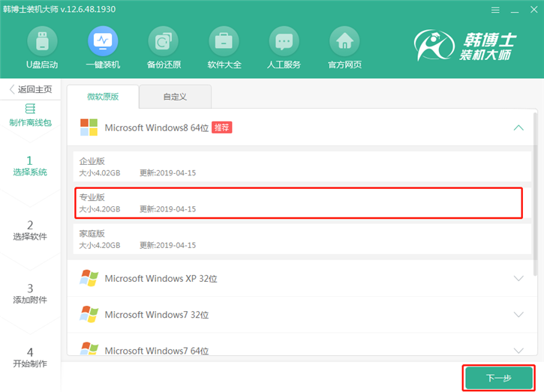Viewport: 544px width, 392px height.
Task: Click the 下一步 next button
Action: click(498, 379)
